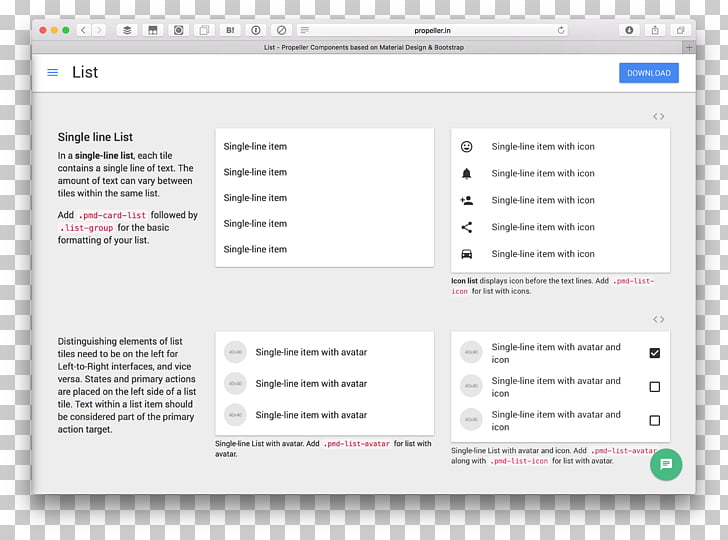Click 'Single-line item with icon' beside smiley

(x=543, y=147)
